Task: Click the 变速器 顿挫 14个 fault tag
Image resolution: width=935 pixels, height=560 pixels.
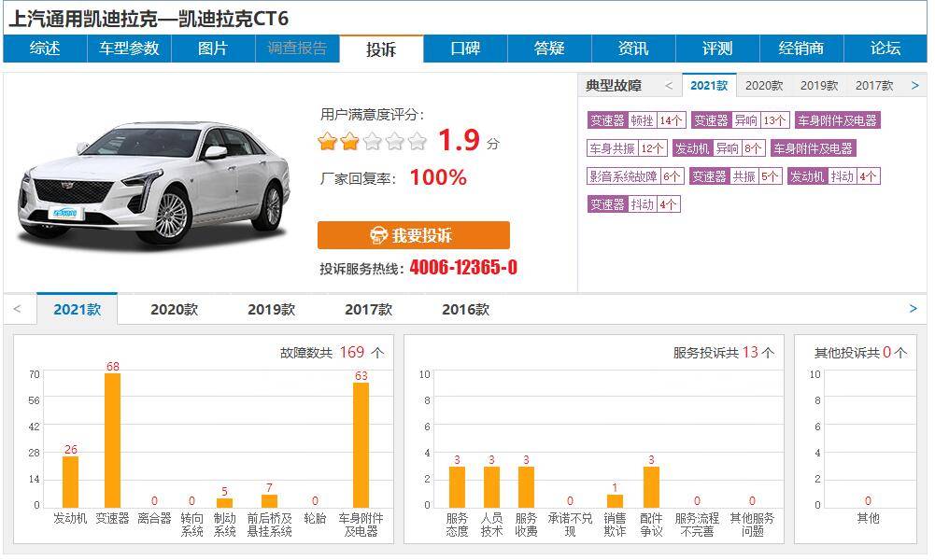Action: (x=636, y=120)
